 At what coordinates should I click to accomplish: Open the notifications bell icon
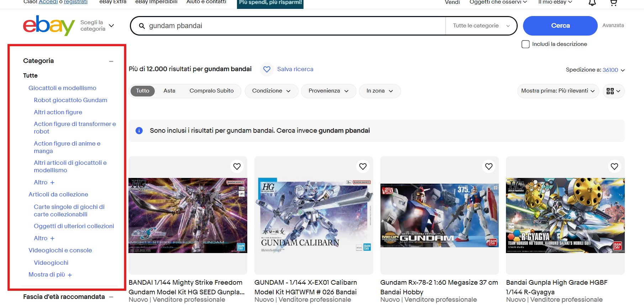592,3
